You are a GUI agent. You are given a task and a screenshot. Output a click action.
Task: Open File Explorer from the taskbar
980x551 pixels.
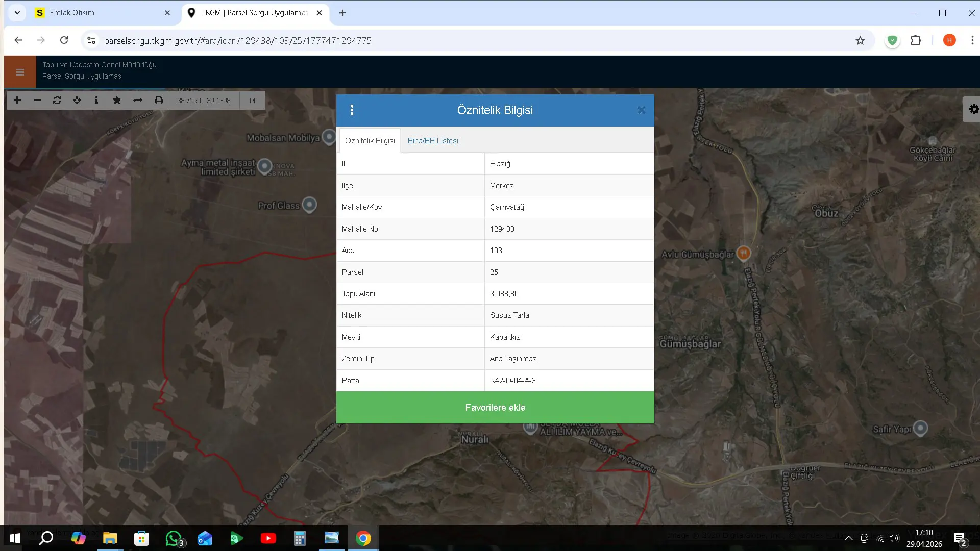pyautogui.click(x=110, y=538)
